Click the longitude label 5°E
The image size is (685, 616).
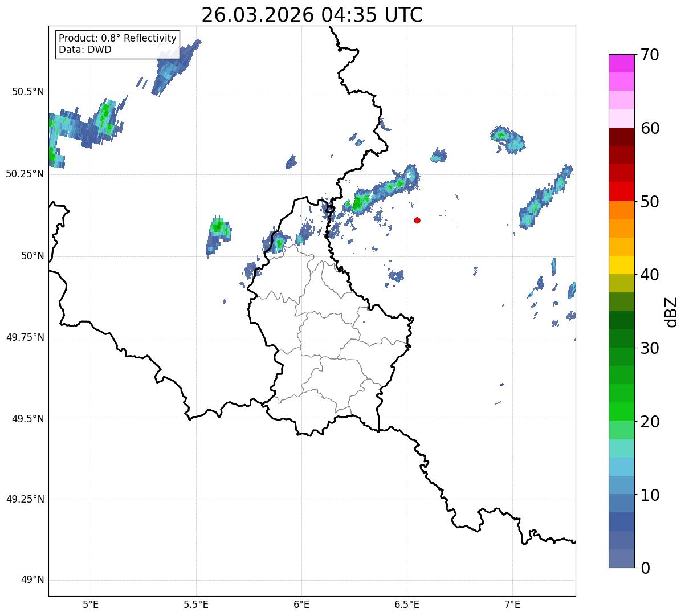click(91, 605)
